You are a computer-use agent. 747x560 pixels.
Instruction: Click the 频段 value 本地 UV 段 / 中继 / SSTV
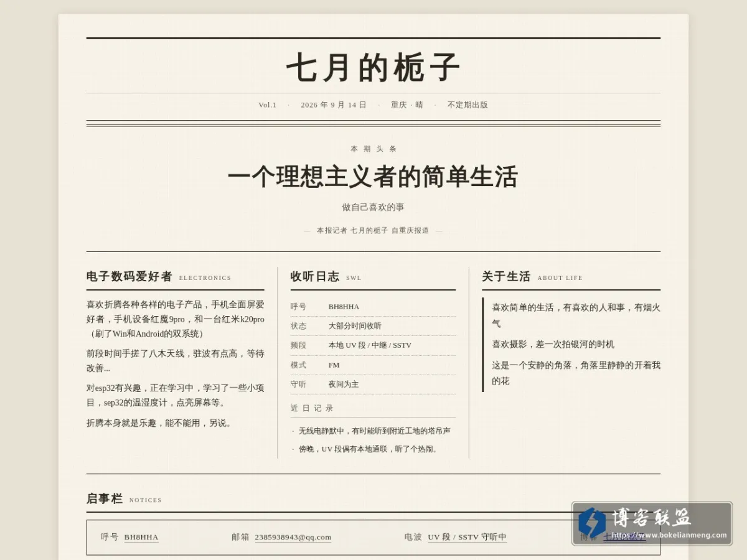pos(370,345)
